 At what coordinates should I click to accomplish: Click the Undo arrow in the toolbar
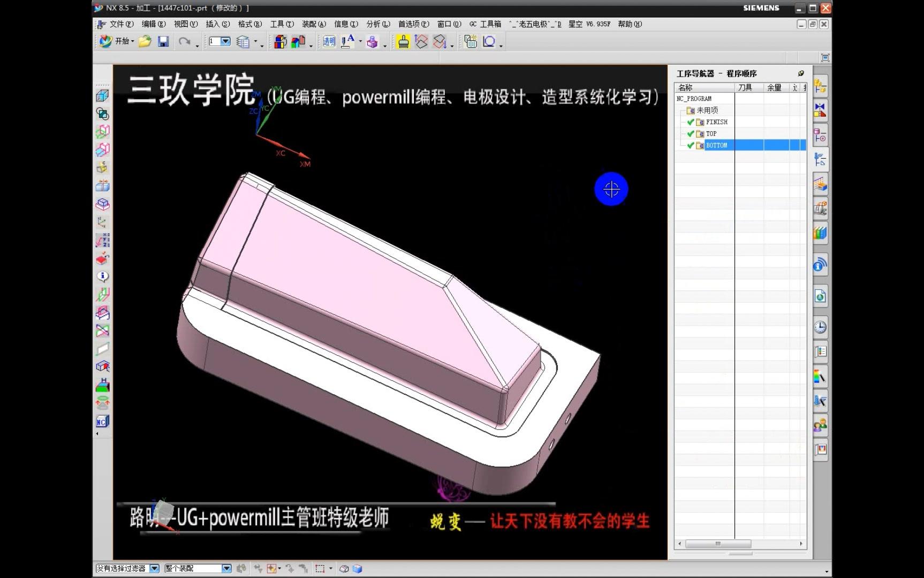(x=184, y=41)
